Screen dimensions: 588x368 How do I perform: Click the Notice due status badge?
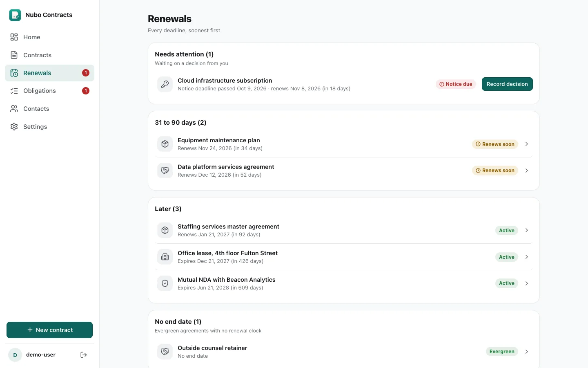[x=456, y=84]
